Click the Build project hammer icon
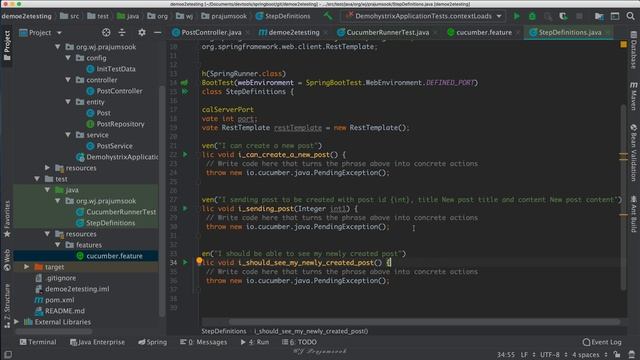 (x=328, y=16)
